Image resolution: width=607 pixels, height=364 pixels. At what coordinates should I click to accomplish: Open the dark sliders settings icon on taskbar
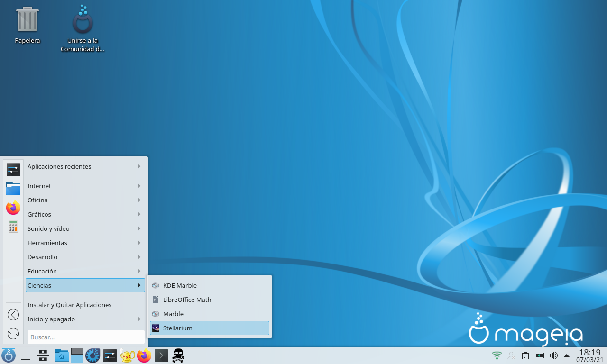pos(110,355)
